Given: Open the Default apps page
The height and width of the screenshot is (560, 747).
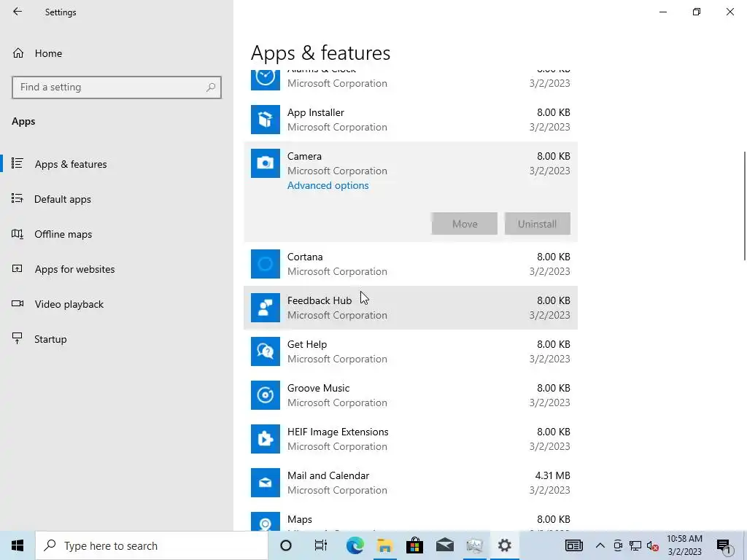Looking at the screenshot, I should coord(63,200).
